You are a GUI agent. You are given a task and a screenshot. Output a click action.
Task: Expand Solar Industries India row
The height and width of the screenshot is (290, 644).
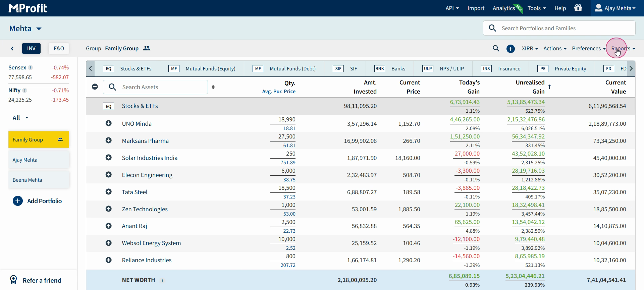108,158
